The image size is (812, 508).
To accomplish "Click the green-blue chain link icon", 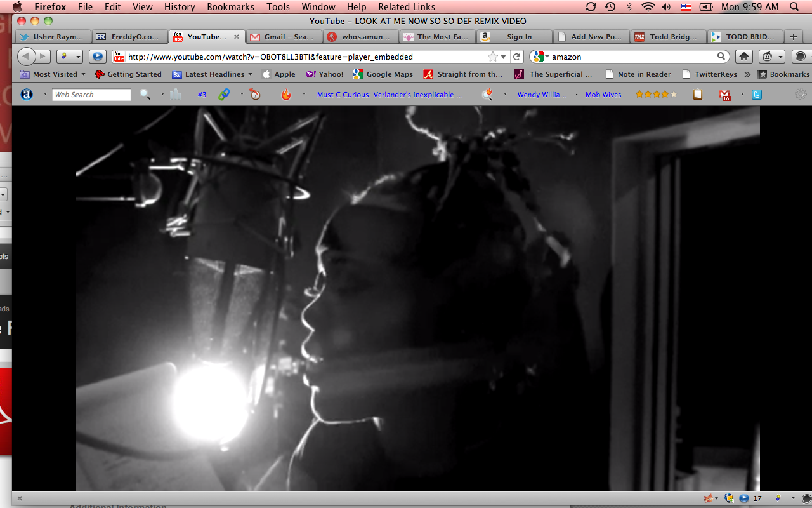I will point(224,95).
